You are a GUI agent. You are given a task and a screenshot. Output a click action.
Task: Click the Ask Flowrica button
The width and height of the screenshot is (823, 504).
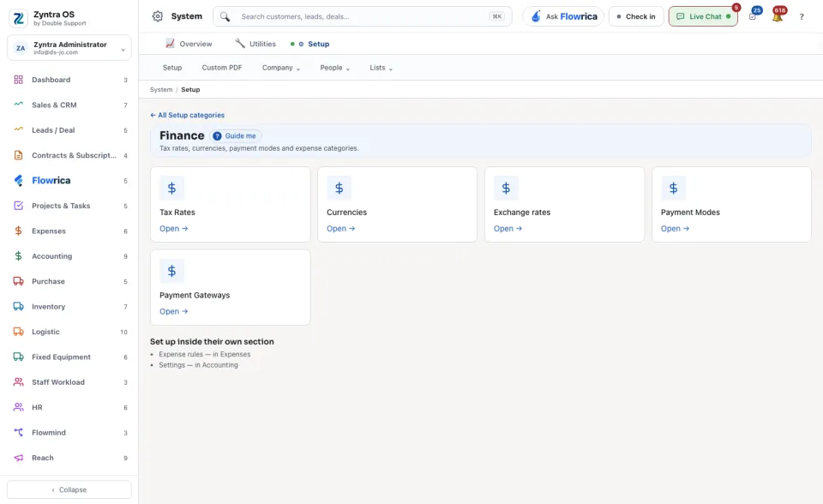563,16
